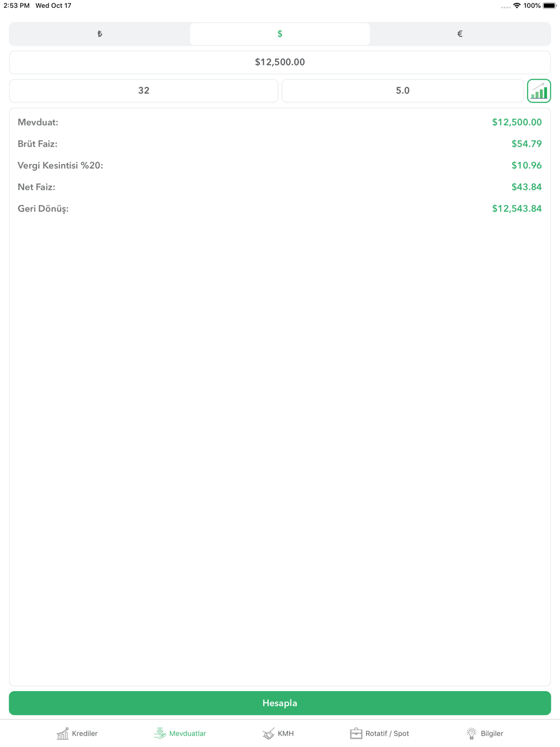The width and height of the screenshot is (560, 747).
Task: Tap the Geri Dönüş result value $12,543.84
Action: (516, 209)
